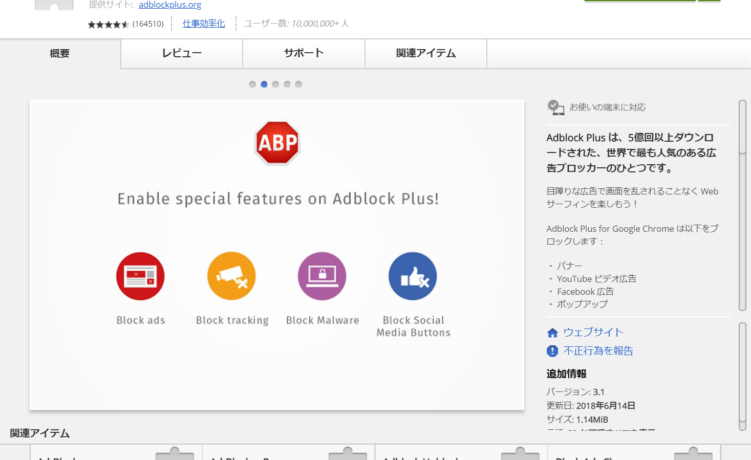Open the レビュー tab
This screenshot has height=460, width=751.
182,54
